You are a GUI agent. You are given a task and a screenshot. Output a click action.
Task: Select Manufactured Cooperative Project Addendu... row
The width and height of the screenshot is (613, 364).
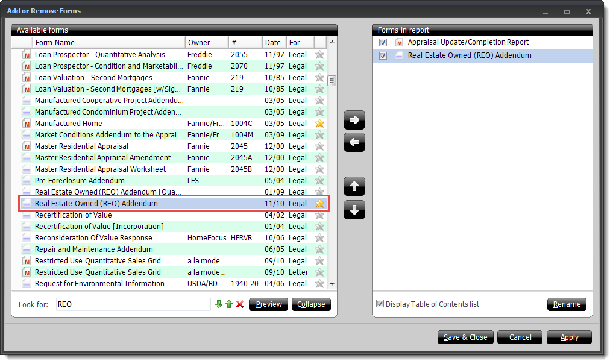(x=174, y=101)
